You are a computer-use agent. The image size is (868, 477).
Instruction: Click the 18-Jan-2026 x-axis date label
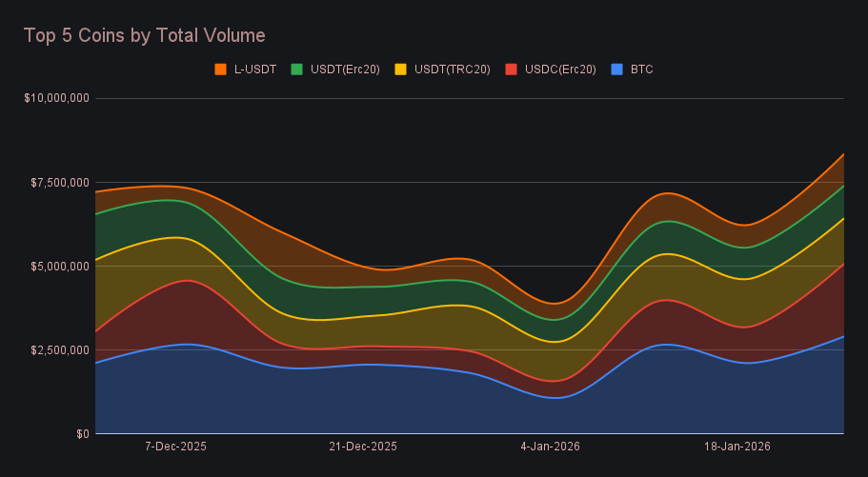(737, 446)
